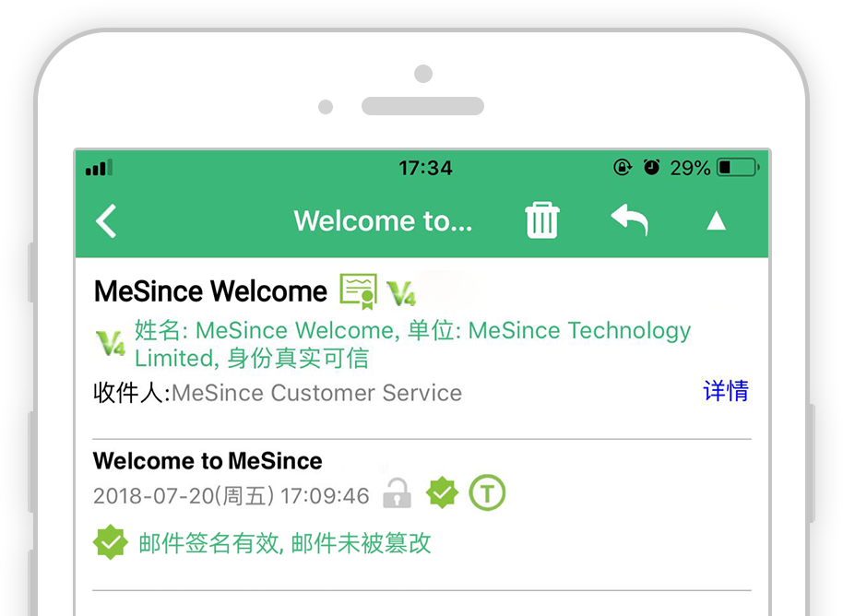The width and height of the screenshot is (843, 616).
Task: Reply using the curved arrow icon
Action: (x=629, y=219)
